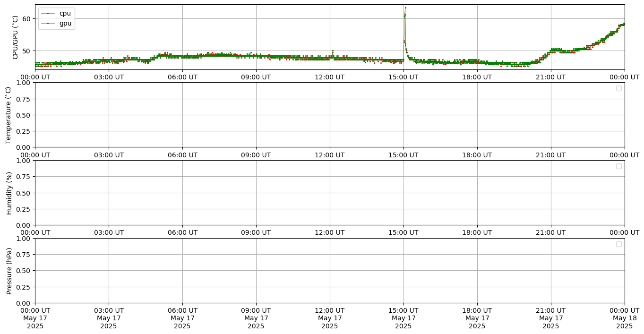Click the temperature spike peak near 15:00 UT
Image resolution: width=644 pixels, height=334 pixels.
click(405, 8)
